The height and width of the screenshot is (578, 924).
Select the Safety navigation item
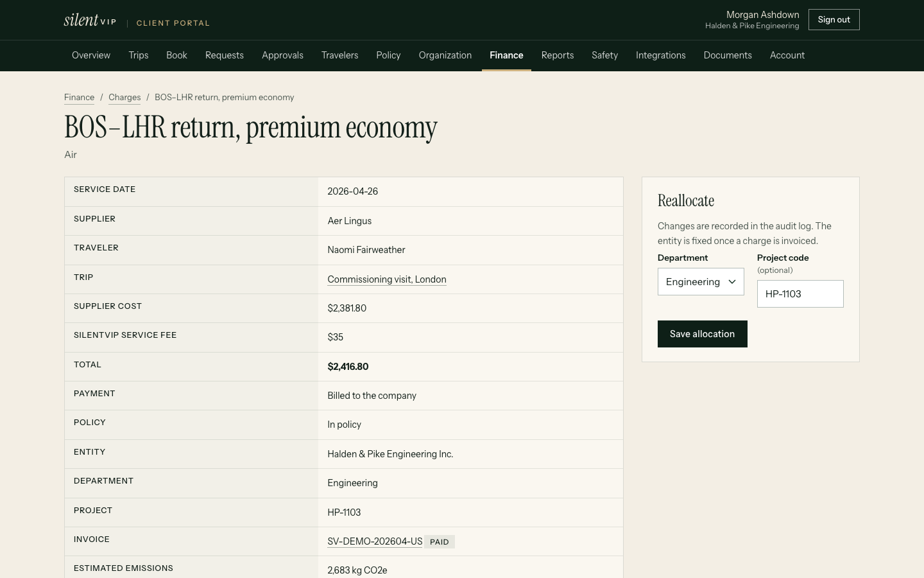tap(604, 55)
